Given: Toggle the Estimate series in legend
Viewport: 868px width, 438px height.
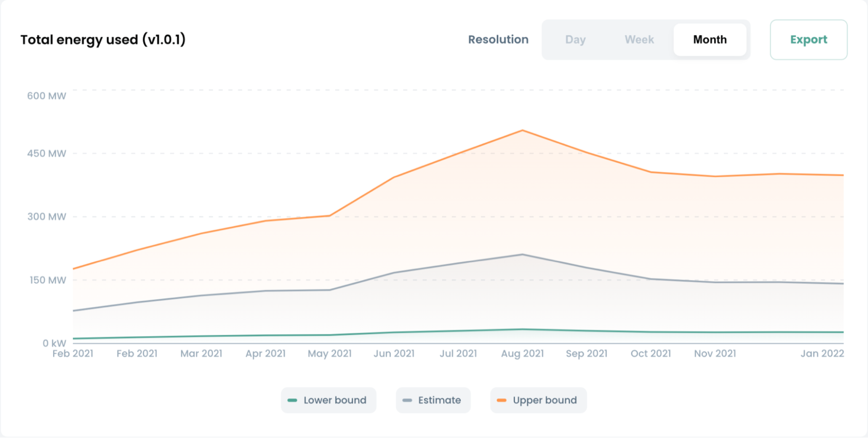Looking at the screenshot, I should (x=433, y=400).
